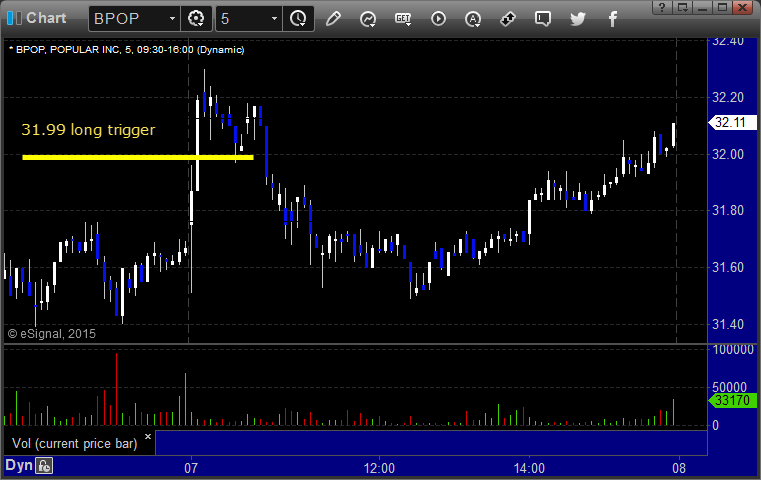Click the 14:00 time axis label
Viewport: 761px width, 480px height.
(x=529, y=468)
